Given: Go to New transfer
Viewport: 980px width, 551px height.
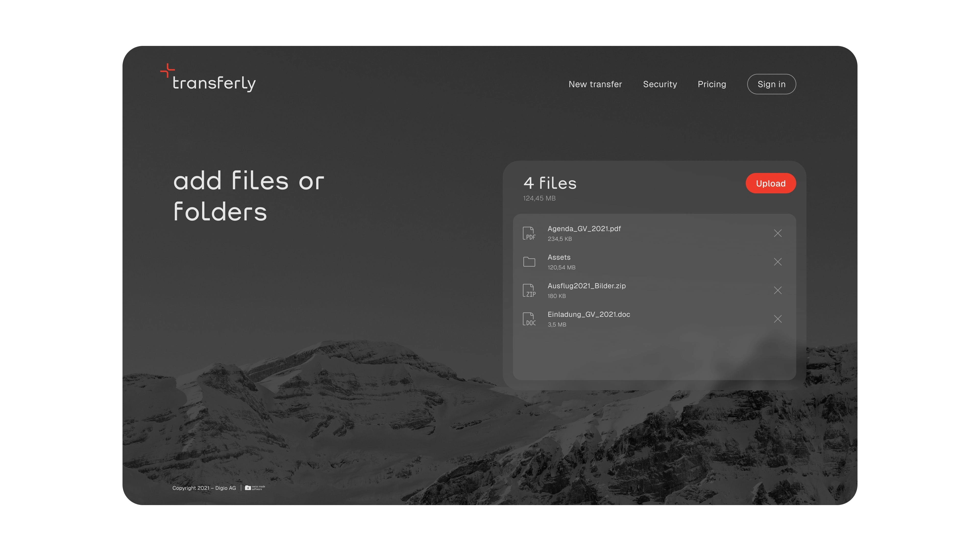Looking at the screenshot, I should [595, 84].
